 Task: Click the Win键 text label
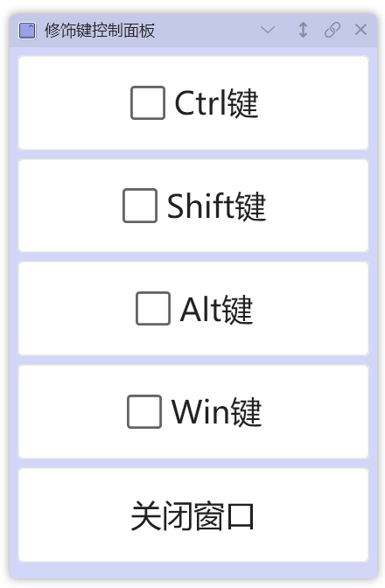point(216,412)
